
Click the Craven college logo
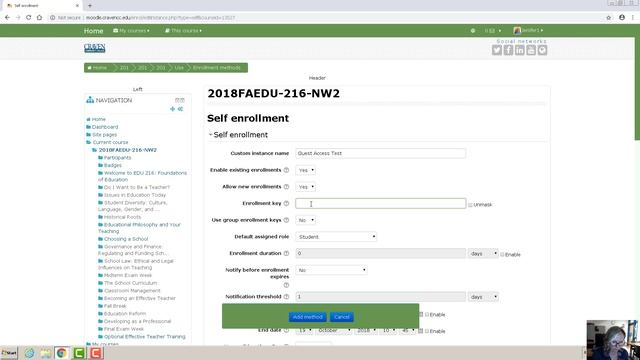(95, 48)
